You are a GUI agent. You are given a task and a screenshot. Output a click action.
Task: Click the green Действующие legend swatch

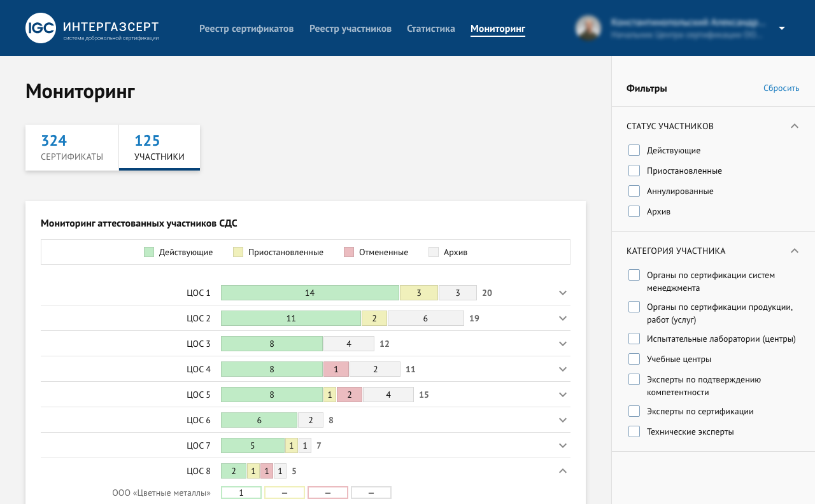[149, 252]
